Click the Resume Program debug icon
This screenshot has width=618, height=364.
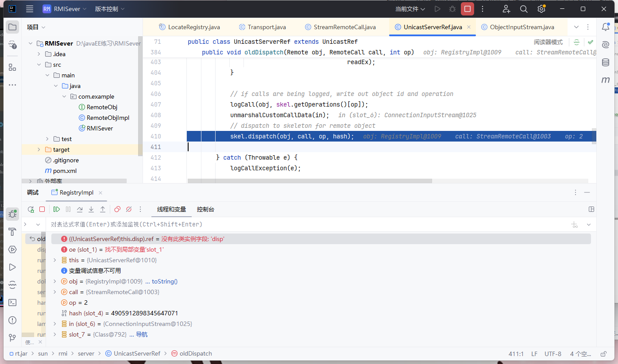(x=57, y=209)
